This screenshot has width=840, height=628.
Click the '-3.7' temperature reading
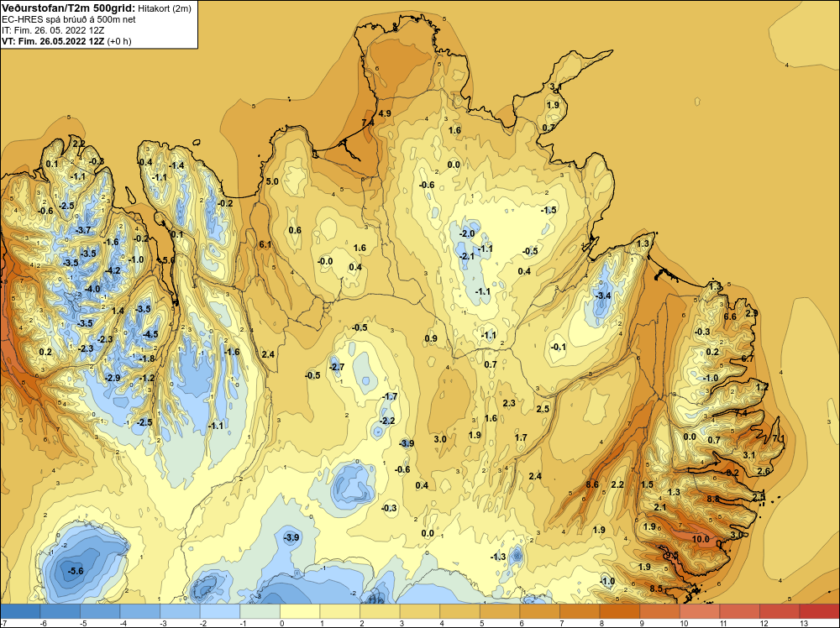pyautogui.click(x=82, y=230)
